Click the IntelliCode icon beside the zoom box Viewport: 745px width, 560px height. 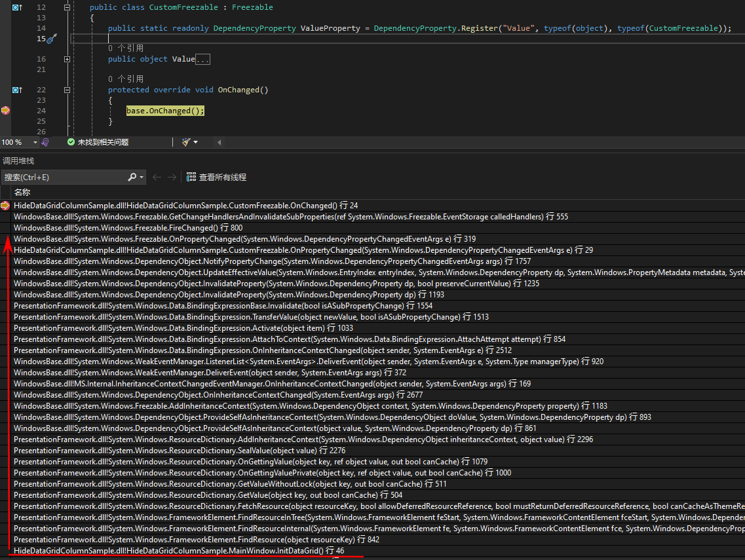click(x=45, y=142)
